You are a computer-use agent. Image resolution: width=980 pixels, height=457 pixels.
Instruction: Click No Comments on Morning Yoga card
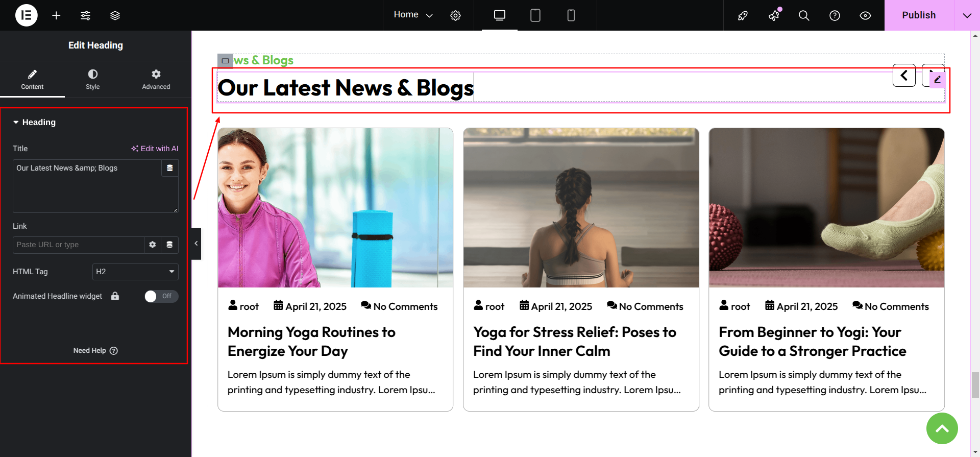(x=399, y=306)
